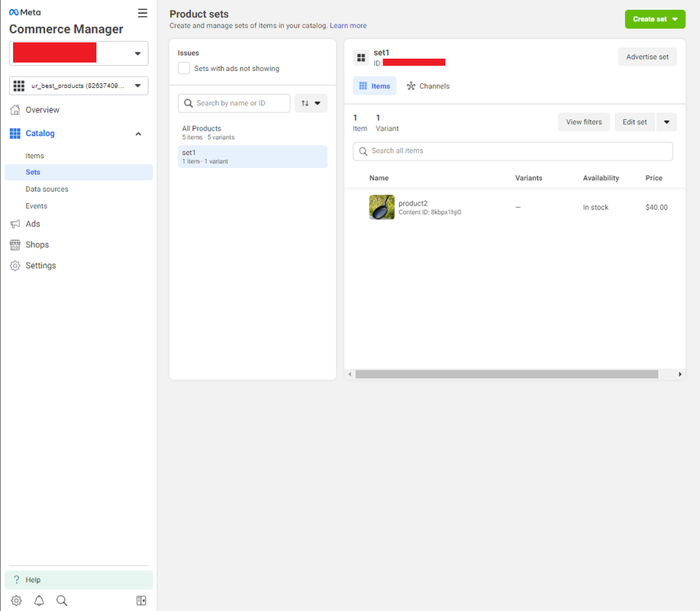Go to Shops section
The height and width of the screenshot is (611, 700).
[37, 244]
